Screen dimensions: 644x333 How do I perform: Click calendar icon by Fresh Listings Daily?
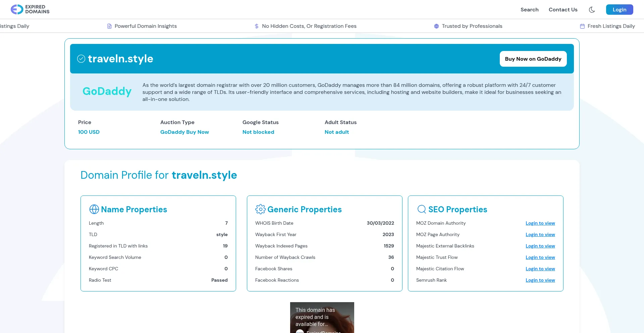tap(582, 26)
